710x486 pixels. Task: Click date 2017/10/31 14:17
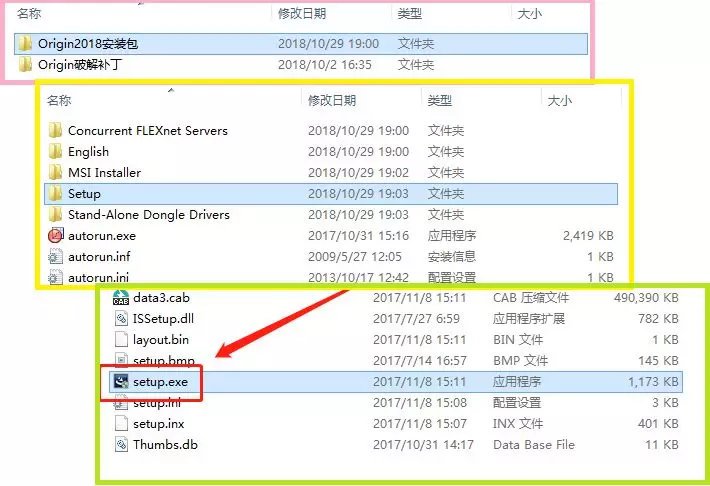(423, 445)
